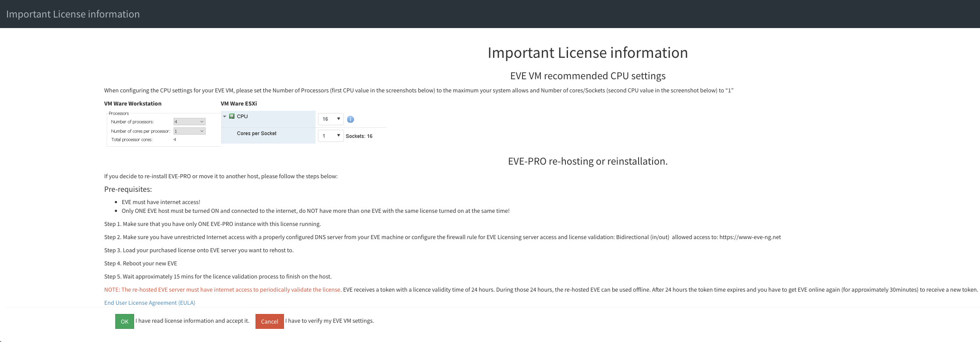Open the Cores per Socket dropdown
The width and height of the screenshot is (980, 342).
click(x=330, y=136)
